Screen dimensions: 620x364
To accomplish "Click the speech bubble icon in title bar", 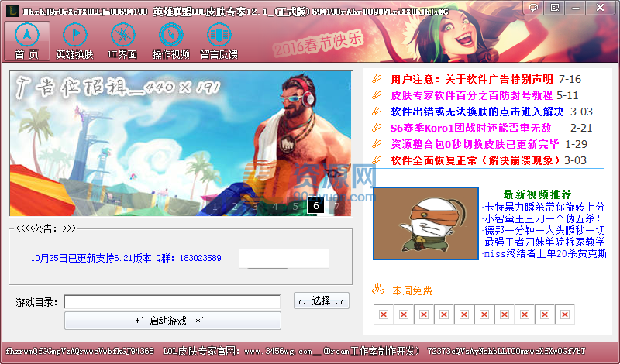I will (x=533, y=8).
